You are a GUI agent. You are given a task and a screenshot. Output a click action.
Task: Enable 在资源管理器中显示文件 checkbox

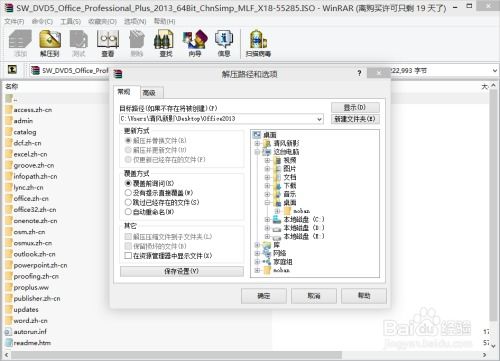point(128,256)
